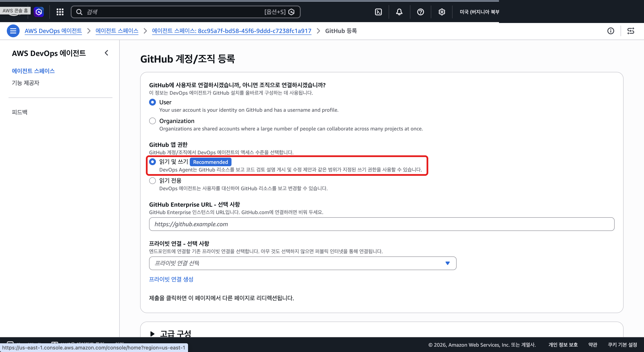Image resolution: width=644 pixels, height=352 pixels.
Task: Open AWS CloudShell from the top bar
Action: (x=378, y=12)
